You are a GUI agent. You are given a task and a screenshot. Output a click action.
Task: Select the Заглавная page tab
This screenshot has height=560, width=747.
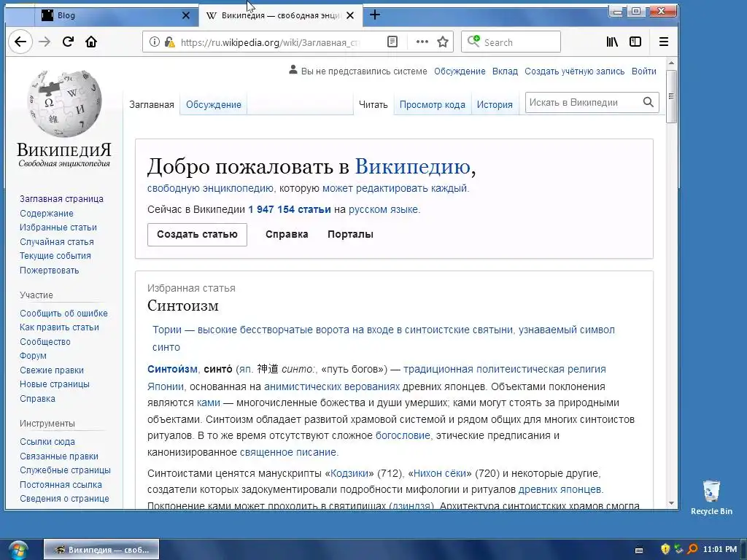[x=152, y=105]
